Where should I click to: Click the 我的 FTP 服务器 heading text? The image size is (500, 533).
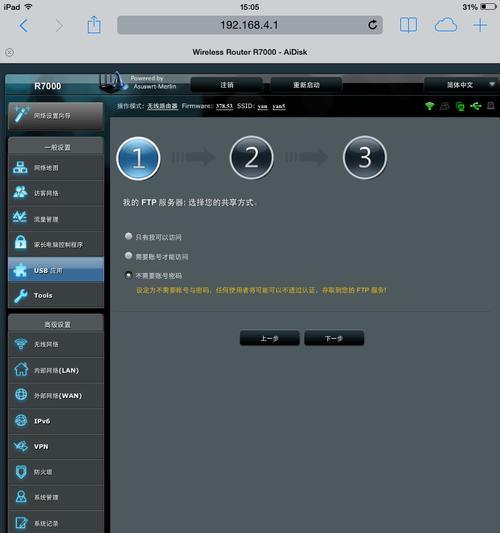189,202
